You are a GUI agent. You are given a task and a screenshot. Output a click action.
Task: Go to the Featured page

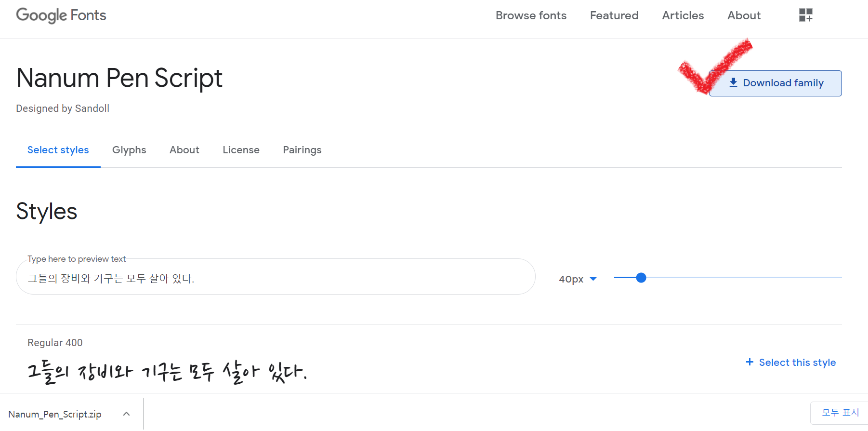point(614,15)
